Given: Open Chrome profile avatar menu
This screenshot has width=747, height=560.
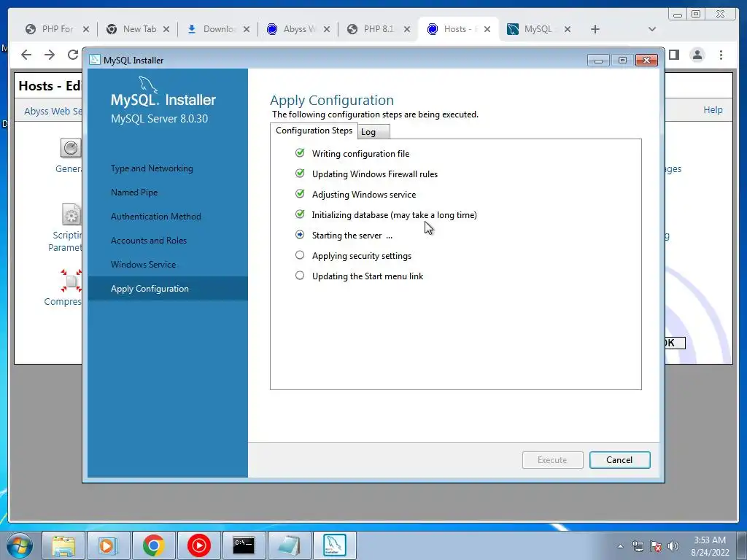Looking at the screenshot, I should coord(697,55).
